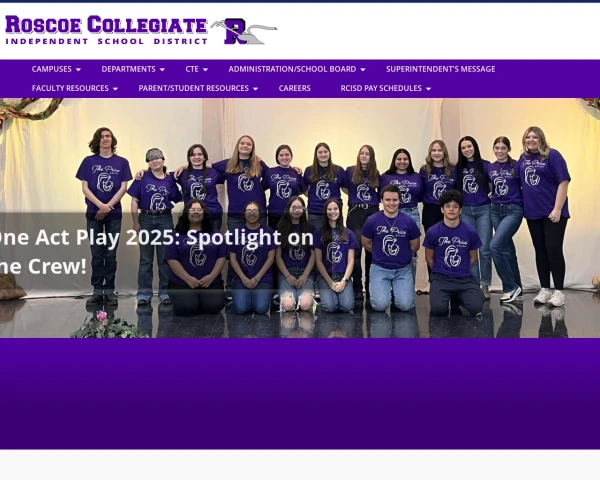600x480 pixels.
Task: Open RCISD Pay Schedules menu
Action: pyautogui.click(x=381, y=88)
